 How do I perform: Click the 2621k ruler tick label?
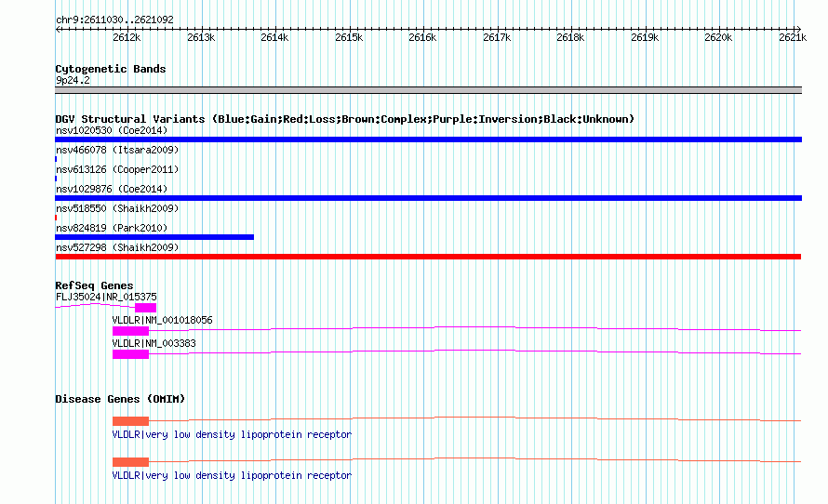pyautogui.click(x=793, y=37)
